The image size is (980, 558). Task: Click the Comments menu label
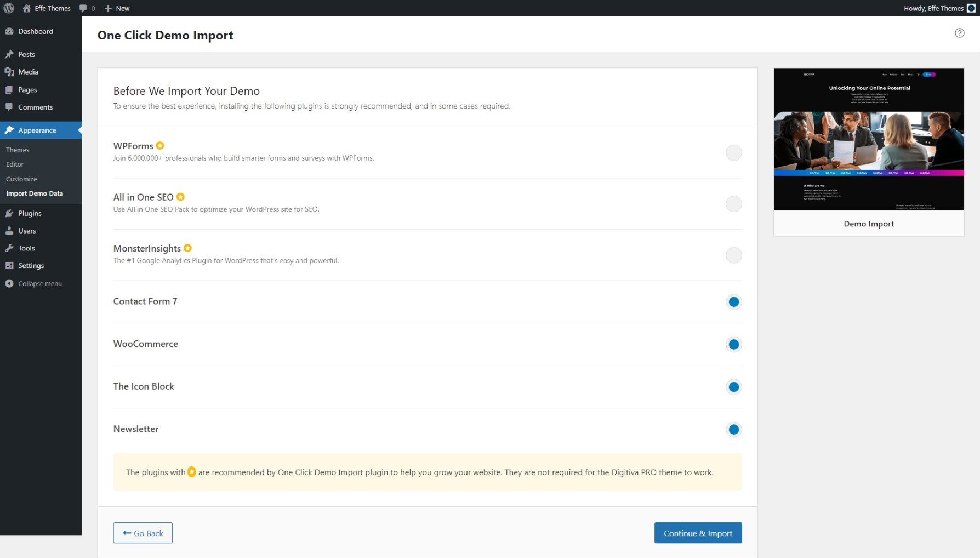click(36, 107)
